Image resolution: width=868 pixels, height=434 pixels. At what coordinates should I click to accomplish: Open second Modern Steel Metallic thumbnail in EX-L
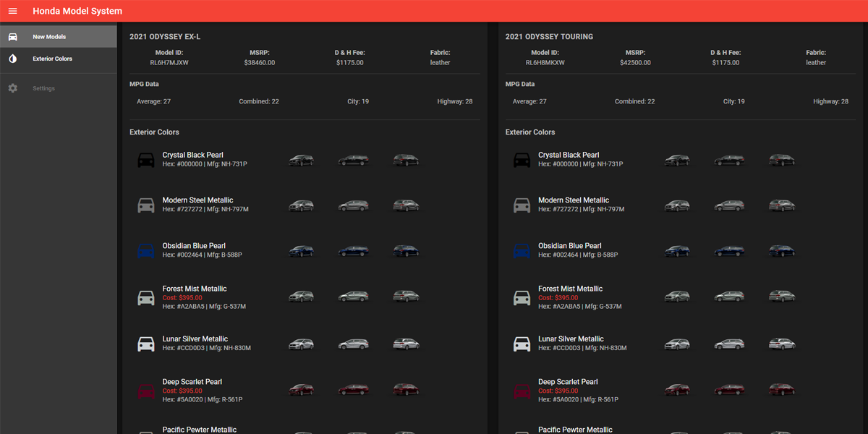point(354,205)
